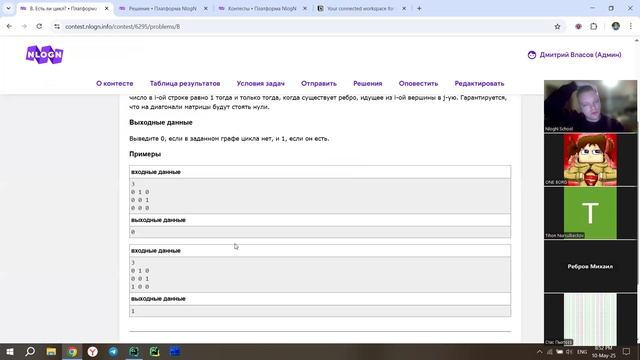Close the Your connected workspace tab
The height and width of the screenshot is (360, 640).
[404, 9]
